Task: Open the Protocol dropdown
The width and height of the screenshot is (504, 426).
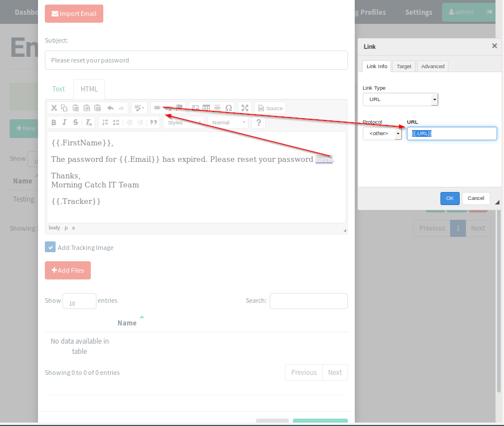Action: pos(382,133)
